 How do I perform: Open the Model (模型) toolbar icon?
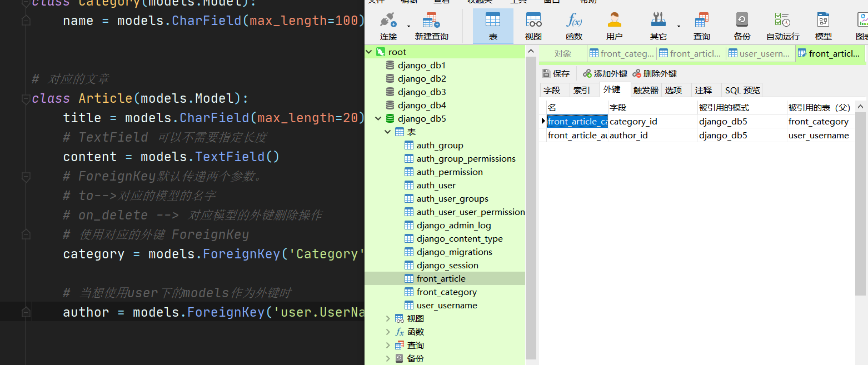pos(824,26)
